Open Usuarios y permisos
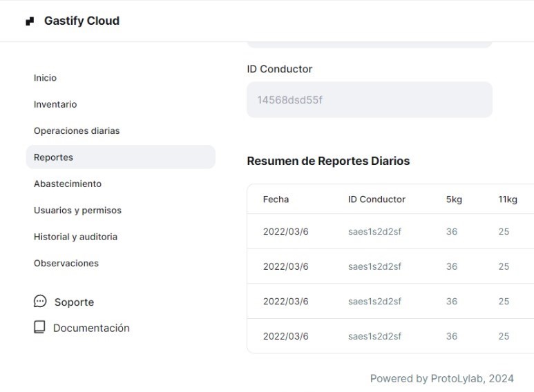 [x=77, y=210]
